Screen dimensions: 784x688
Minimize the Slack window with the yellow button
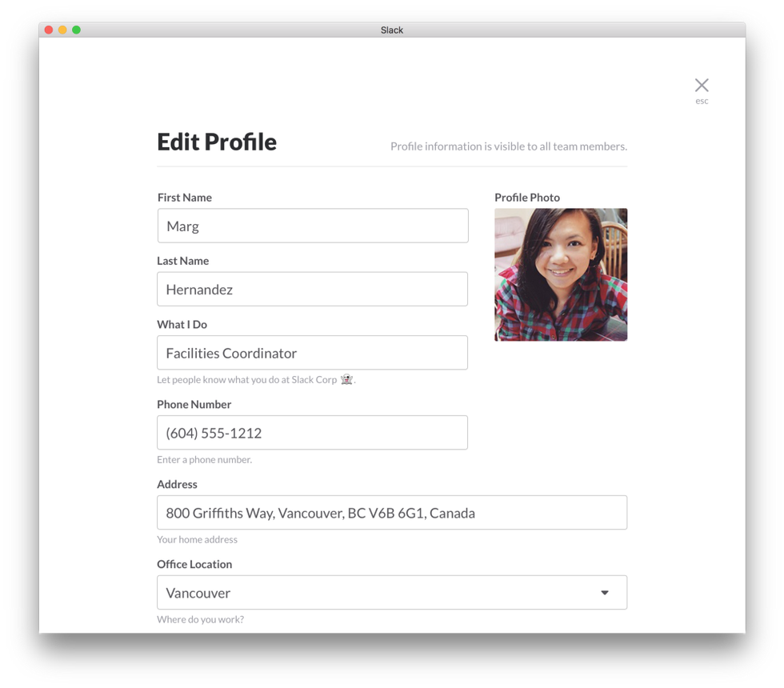tap(62, 30)
